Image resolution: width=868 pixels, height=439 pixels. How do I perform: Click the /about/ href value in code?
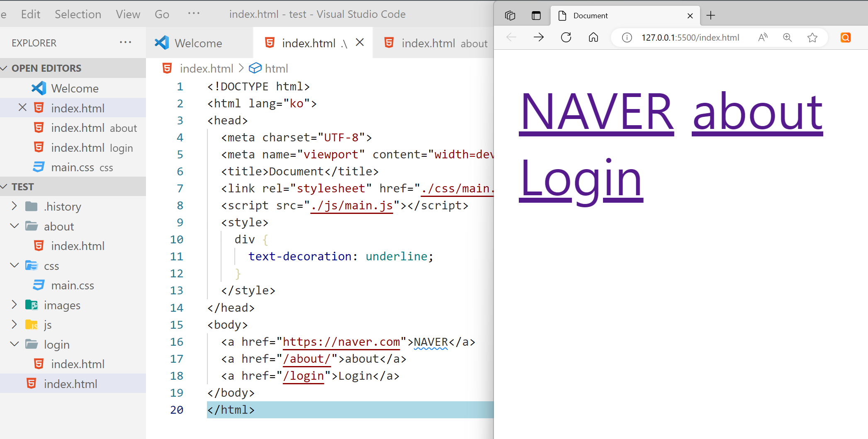(307, 359)
